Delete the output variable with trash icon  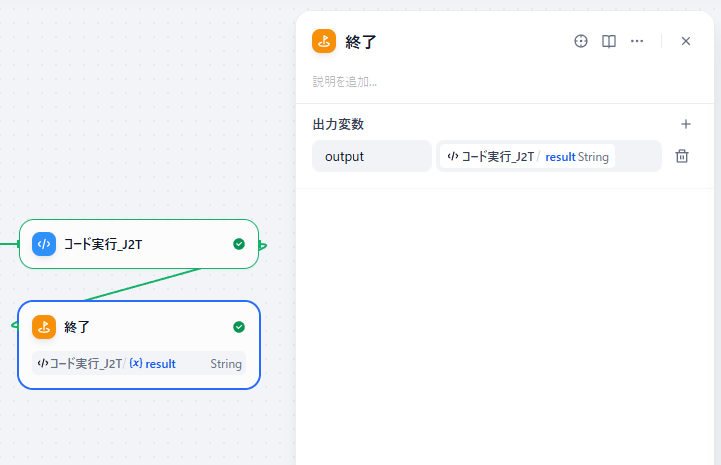(x=682, y=156)
